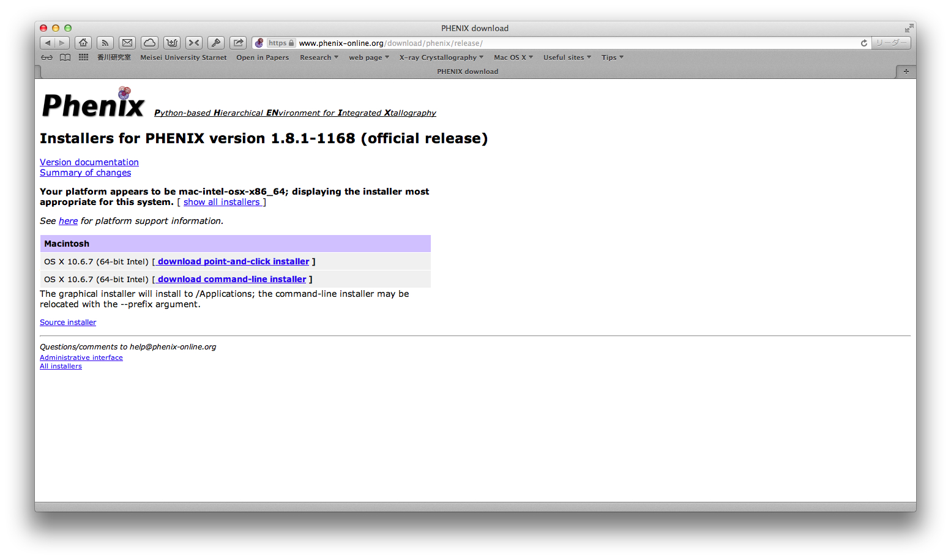Open Top Sites grid icon

click(x=84, y=58)
